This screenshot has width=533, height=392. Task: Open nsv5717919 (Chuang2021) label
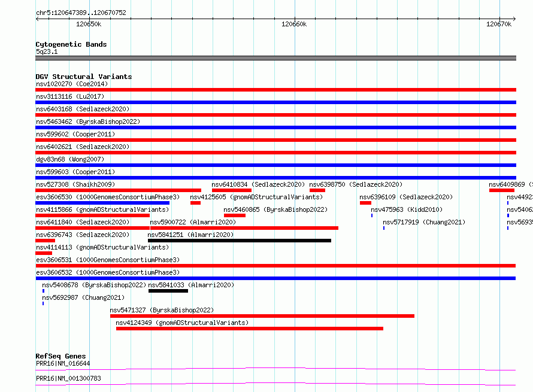(424, 222)
